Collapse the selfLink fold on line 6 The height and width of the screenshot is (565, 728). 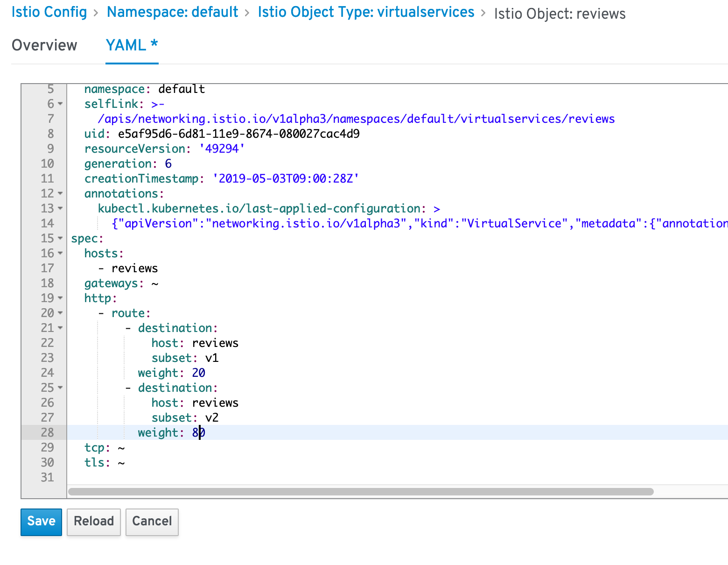(60, 104)
